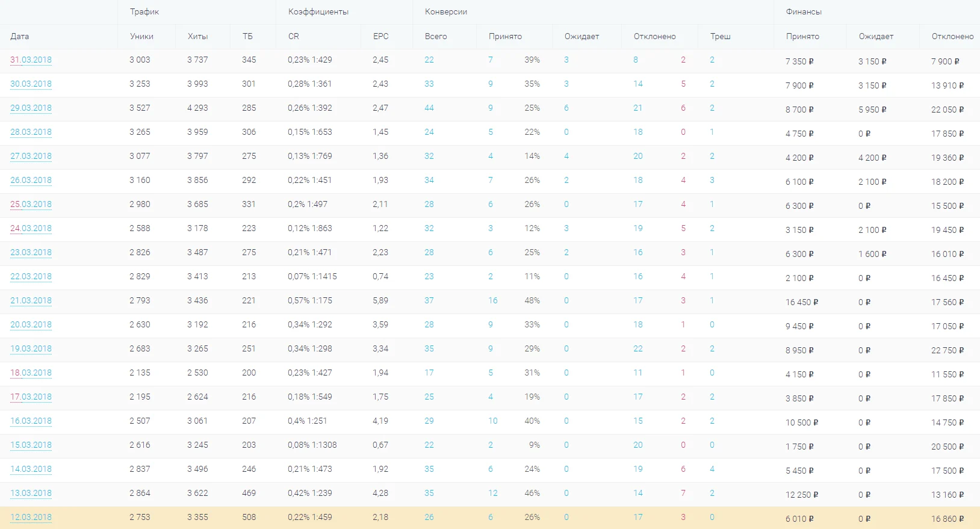The width and height of the screenshot is (980, 529).
Task: Open rejected count 22 for 19.03.2018
Action: (x=638, y=349)
